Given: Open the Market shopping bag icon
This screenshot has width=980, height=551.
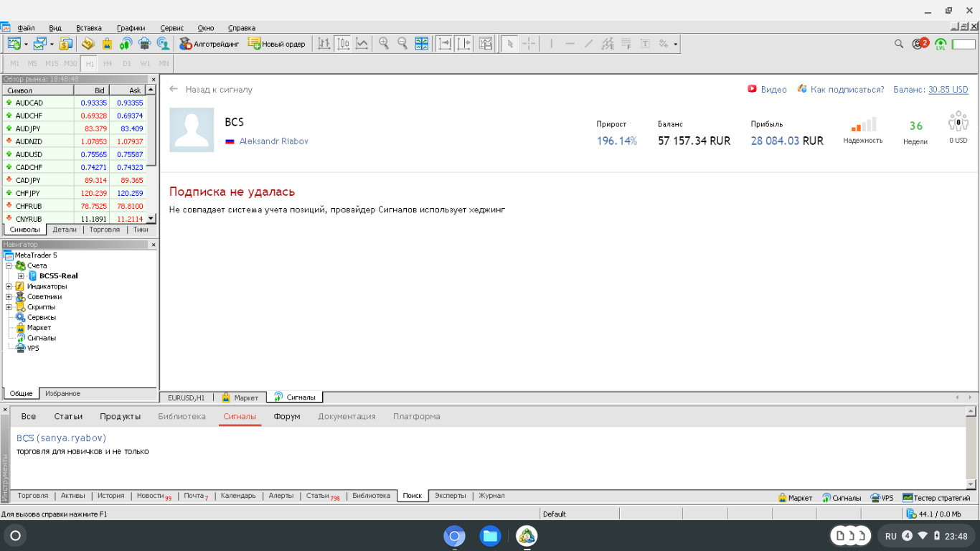Looking at the screenshot, I should click(107, 44).
